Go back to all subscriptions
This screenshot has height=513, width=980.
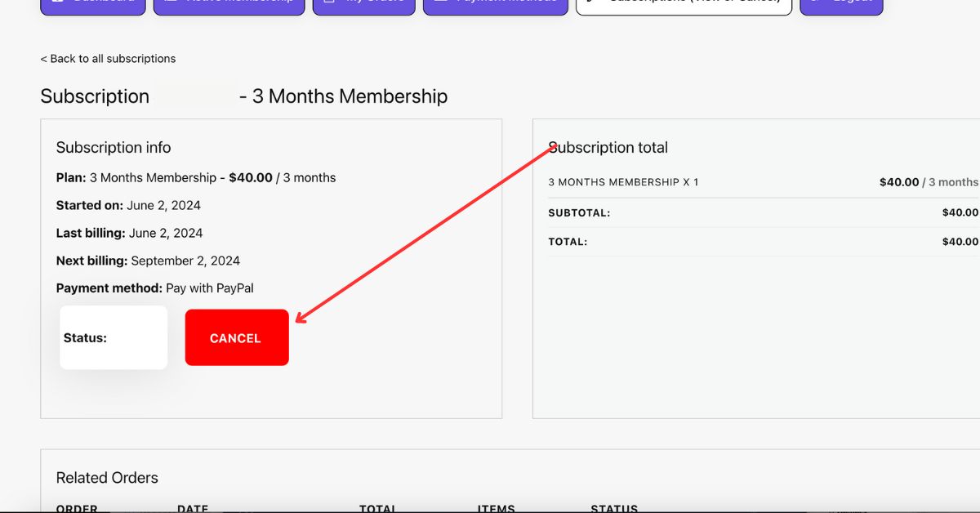[108, 59]
